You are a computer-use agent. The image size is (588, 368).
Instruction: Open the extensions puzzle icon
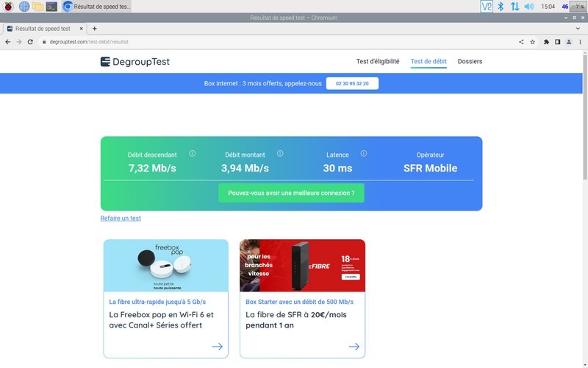point(546,42)
